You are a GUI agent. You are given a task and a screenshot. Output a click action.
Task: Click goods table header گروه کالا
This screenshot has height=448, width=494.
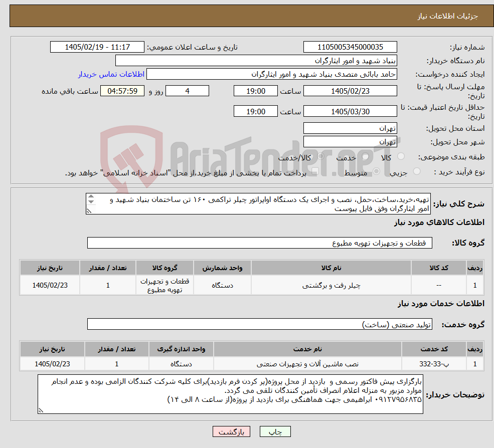[164, 268]
